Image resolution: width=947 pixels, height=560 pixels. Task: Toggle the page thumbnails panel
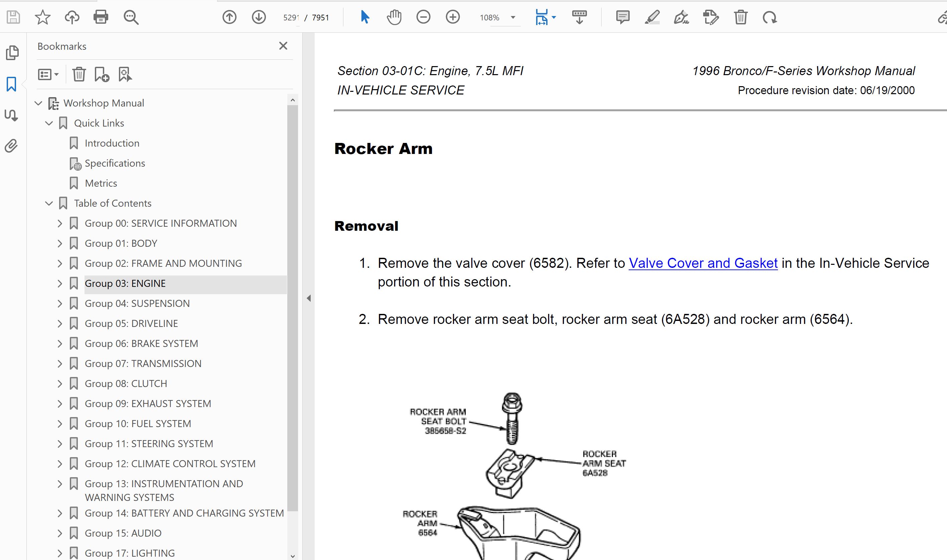(x=12, y=53)
